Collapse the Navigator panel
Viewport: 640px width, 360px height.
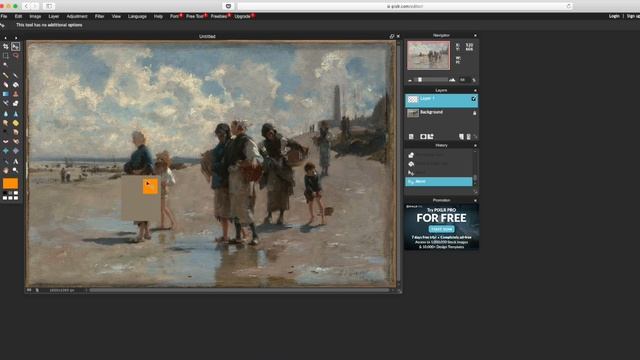click(475, 36)
